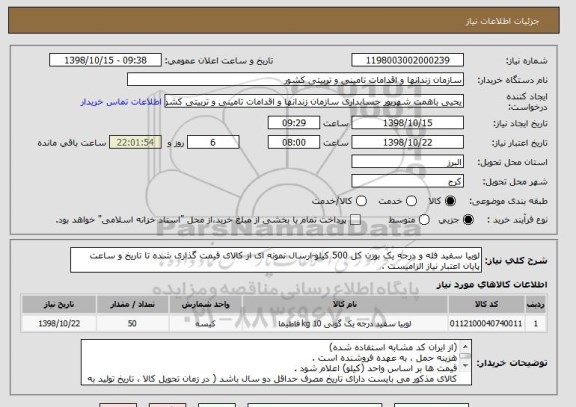Click the creation time field 09:29
576x407 pixels.
click(x=294, y=123)
